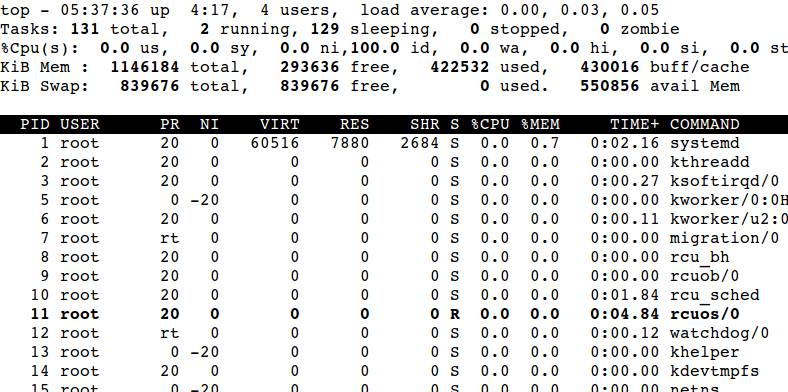Click the PID column header

coord(35,124)
